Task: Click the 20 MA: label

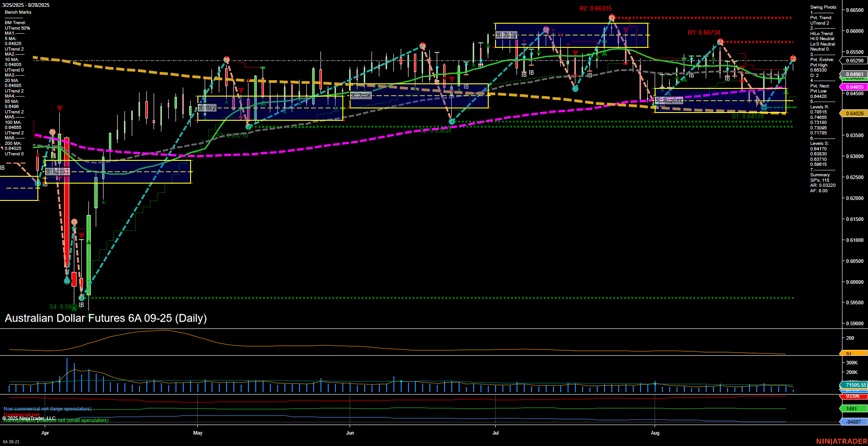Action: click(x=12, y=81)
